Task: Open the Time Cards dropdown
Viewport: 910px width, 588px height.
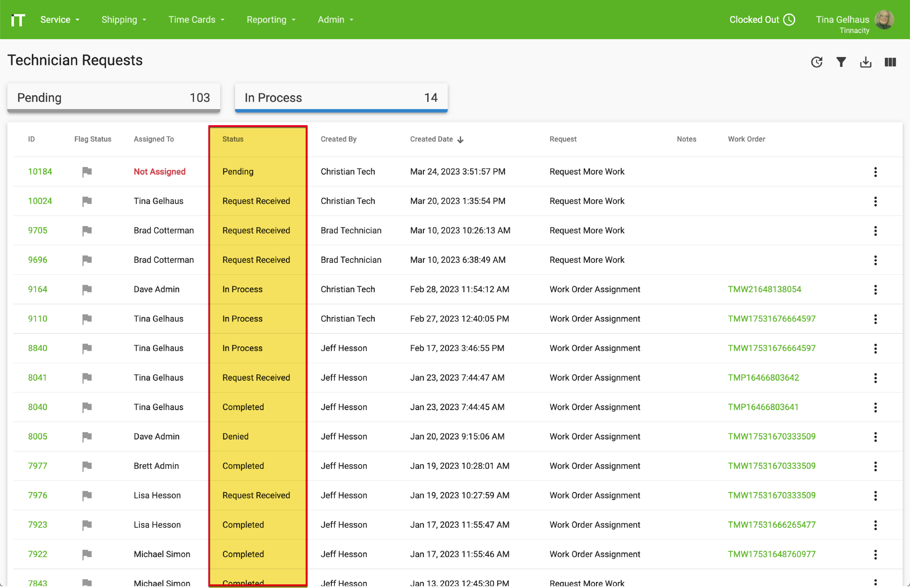Action: (x=196, y=19)
